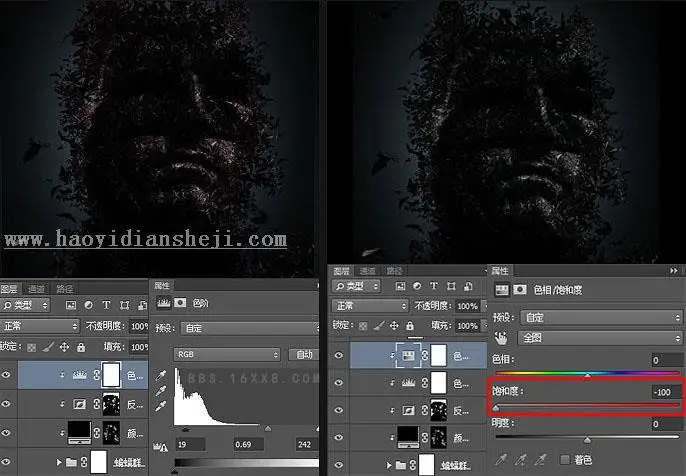Screen dimensions: 686x476
Task: Open 正常 blend mode dropdown in Levels screenshot
Action: point(39,326)
